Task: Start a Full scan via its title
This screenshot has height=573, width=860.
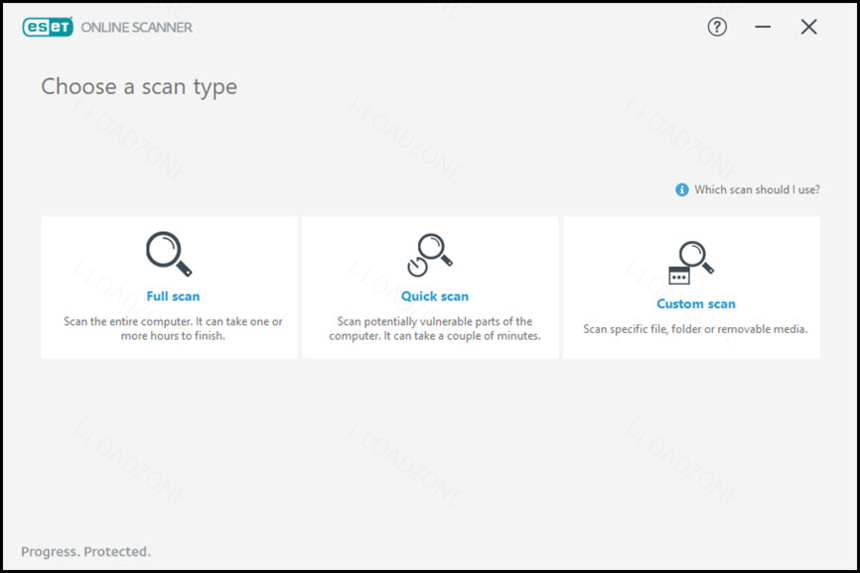Action: 173,296
